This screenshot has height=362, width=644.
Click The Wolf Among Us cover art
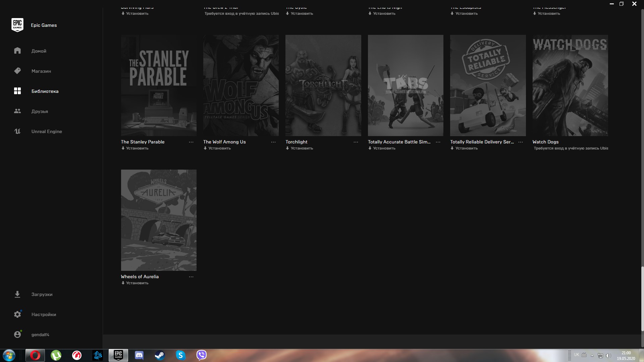coord(241,85)
